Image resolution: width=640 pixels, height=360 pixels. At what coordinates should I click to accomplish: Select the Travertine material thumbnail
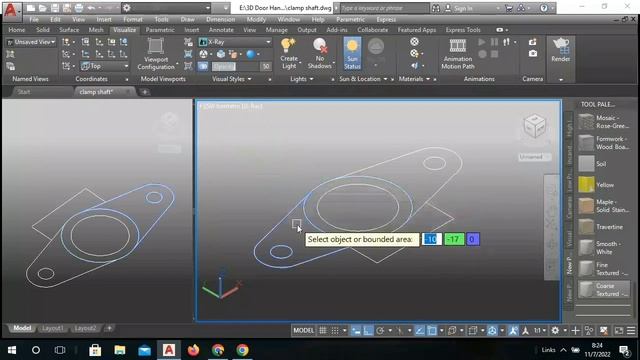coord(586,227)
